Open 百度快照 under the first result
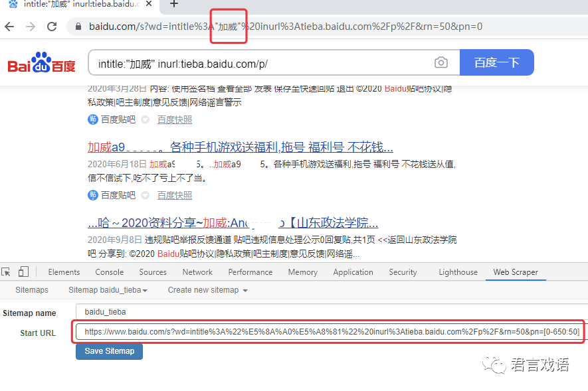Screen dimensions: 588x391 coord(175,120)
